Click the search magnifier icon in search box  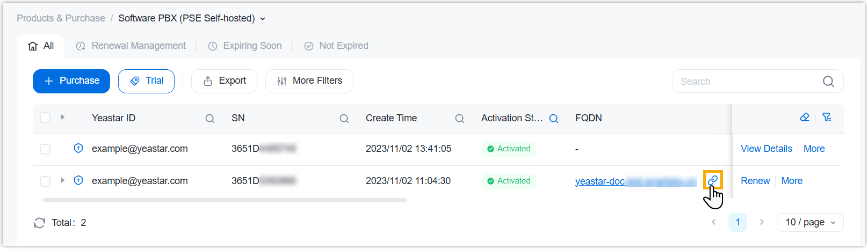828,82
